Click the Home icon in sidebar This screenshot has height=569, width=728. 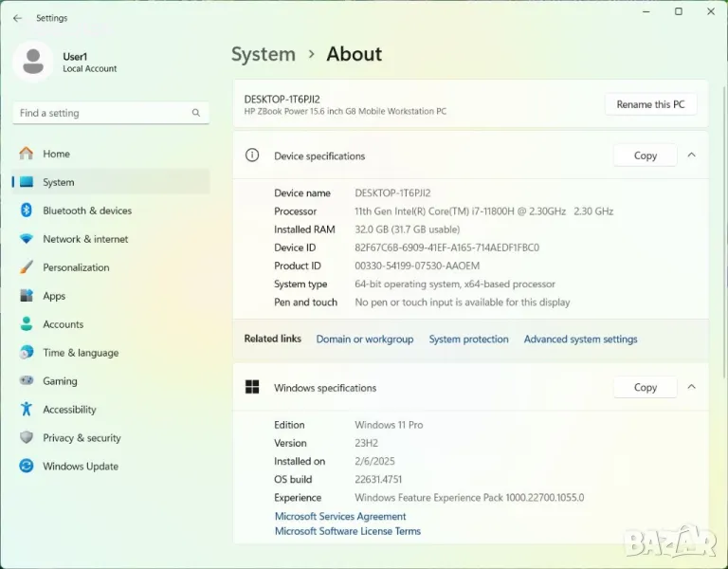27,154
